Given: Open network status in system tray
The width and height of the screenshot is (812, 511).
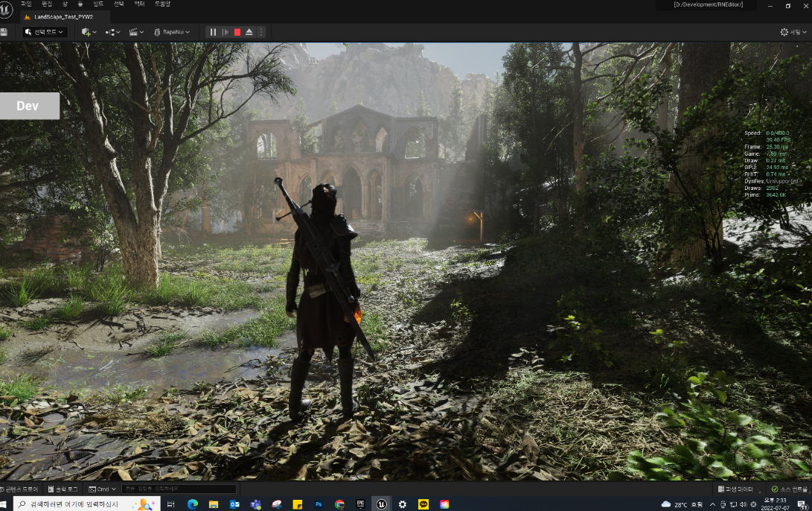Looking at the screenshot, I should click(x=733, y=504).
